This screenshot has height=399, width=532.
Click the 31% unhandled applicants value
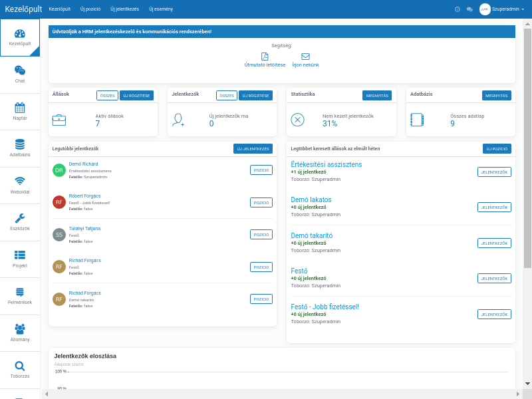point(330,124)
